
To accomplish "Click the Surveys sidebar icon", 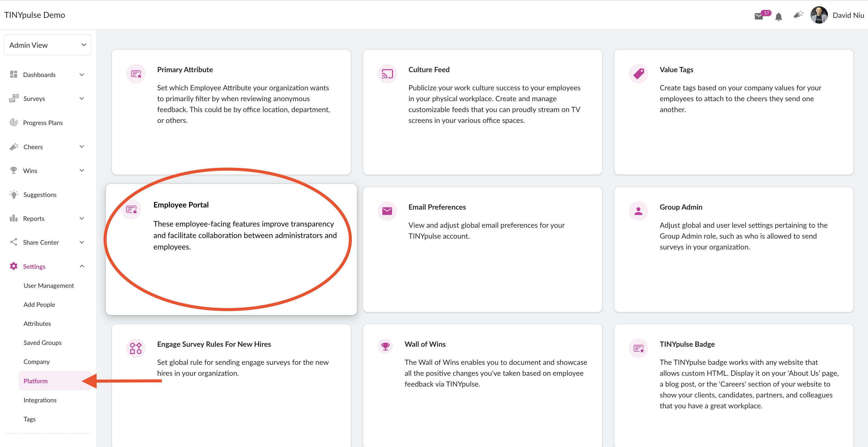I will pos(14,98).
